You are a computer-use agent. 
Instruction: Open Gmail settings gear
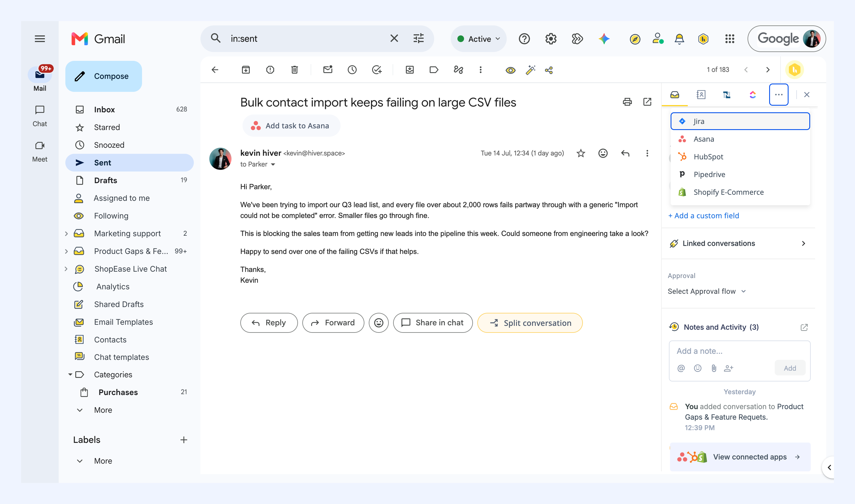[551, 39]
